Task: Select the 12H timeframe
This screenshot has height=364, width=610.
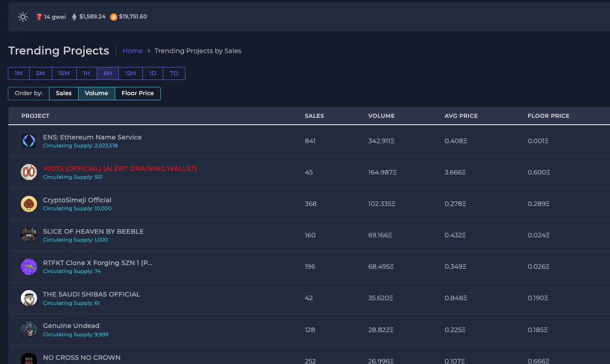Action: [x=131, y=74]
